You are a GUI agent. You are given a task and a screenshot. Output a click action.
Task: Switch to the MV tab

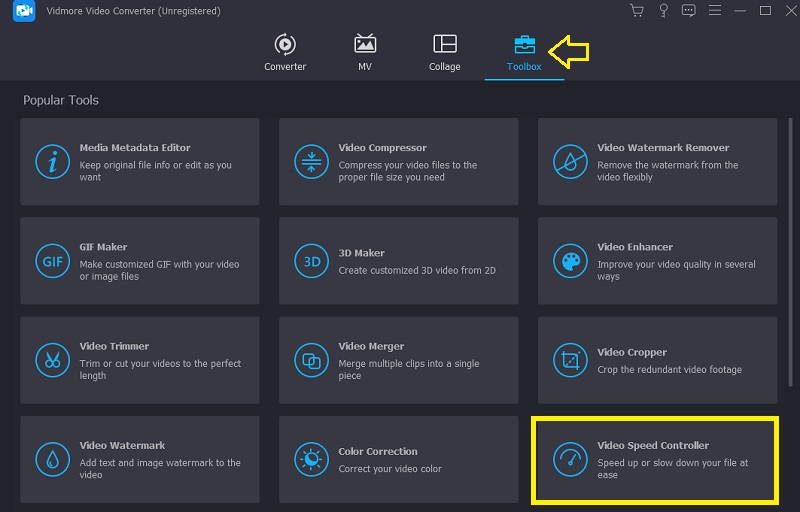tap(365, 52)
